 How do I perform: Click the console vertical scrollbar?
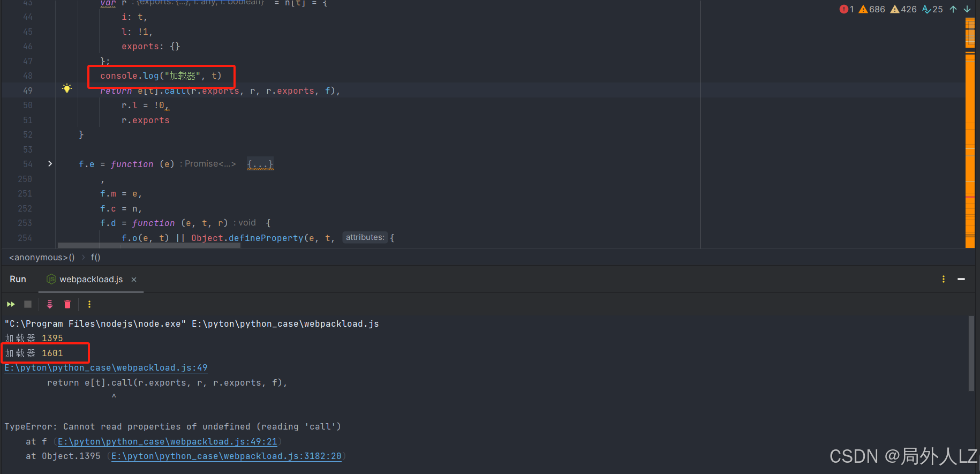pyautogui.click(x=971, y=353)
